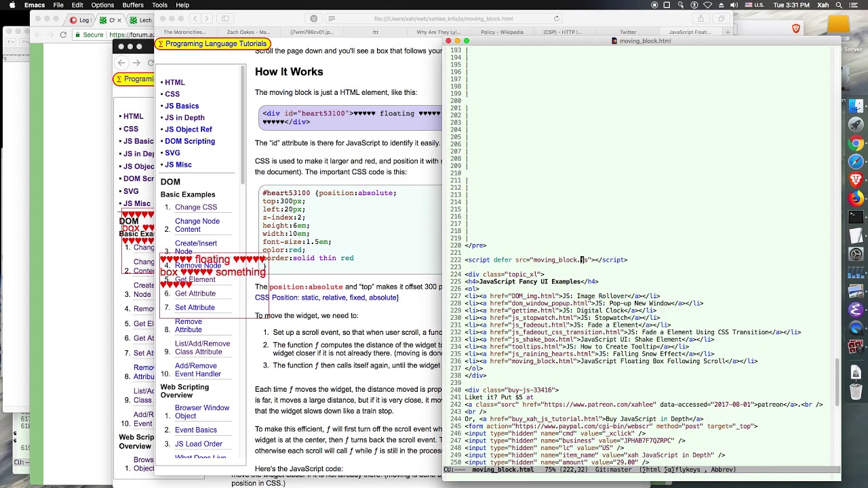Open System Preferences gear in the Dock
This screenshot has height=488, width=868.
coord(856,254)
